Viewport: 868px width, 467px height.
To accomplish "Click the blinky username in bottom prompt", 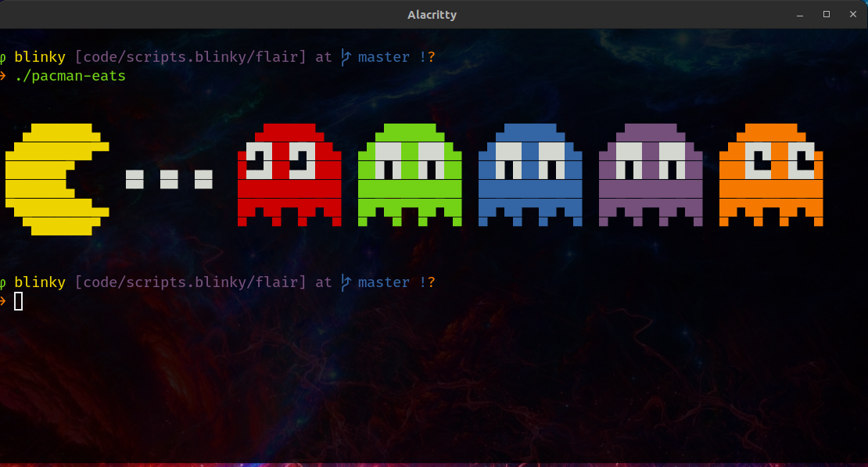I will [x=40, y=282].
